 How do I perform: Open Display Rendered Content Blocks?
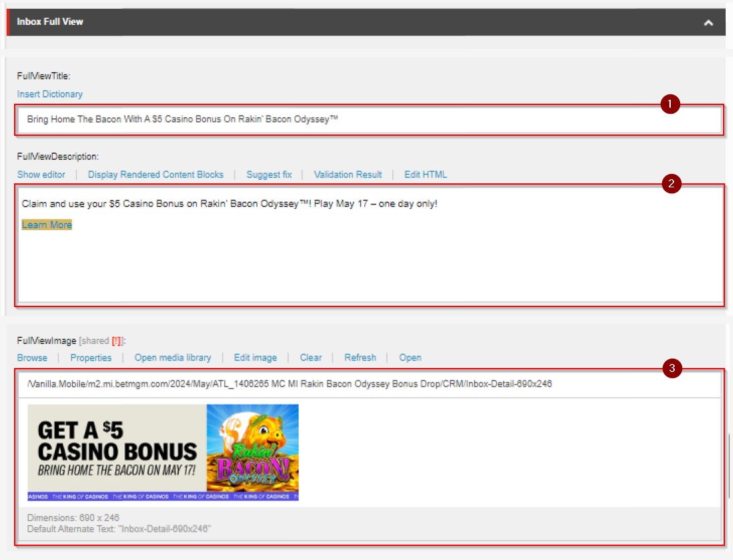click(x=156, y=175)
